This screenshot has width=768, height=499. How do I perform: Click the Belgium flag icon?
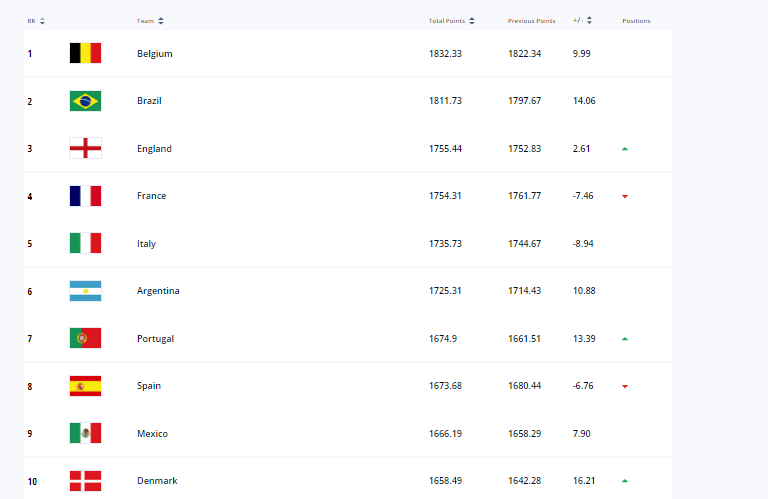coord(85,53)
